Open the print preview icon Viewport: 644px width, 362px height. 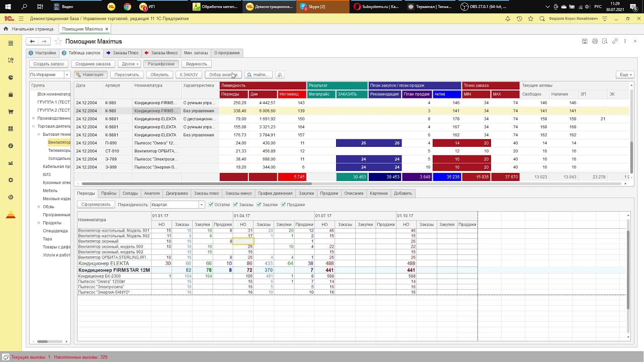pyautogui.click(x=605, y=41)
